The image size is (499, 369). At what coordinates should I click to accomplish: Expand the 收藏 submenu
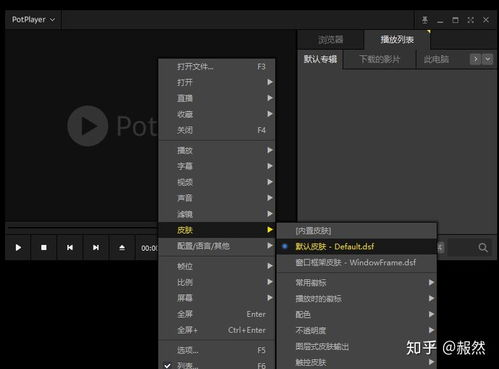point(217,114)
